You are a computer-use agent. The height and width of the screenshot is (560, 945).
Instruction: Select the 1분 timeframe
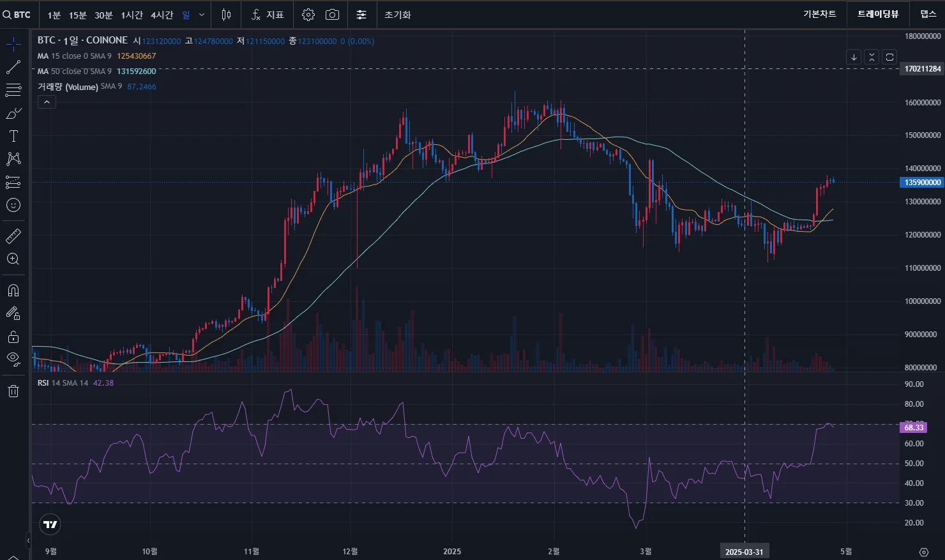coord(54,15)
